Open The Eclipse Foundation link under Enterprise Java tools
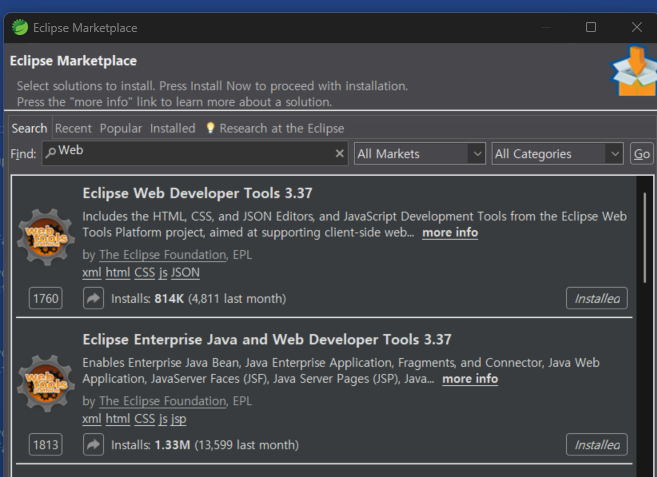The width and height of the screenshot is (657, 477). (x=163, y=401)
